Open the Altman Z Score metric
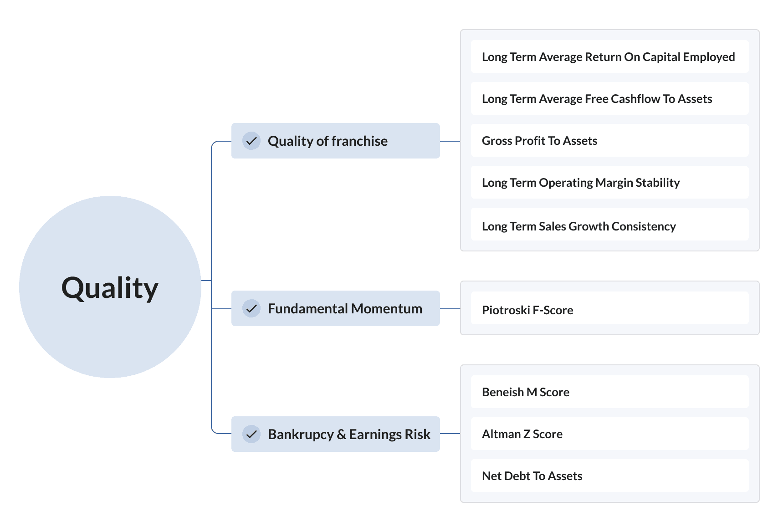This screenshot has width=778, height=532. coord(610,434)
